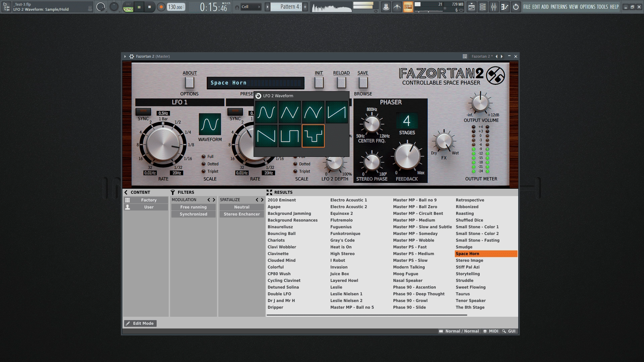Open the Cell snap dropdown
644x362 pixels.
tap(251, 7)
